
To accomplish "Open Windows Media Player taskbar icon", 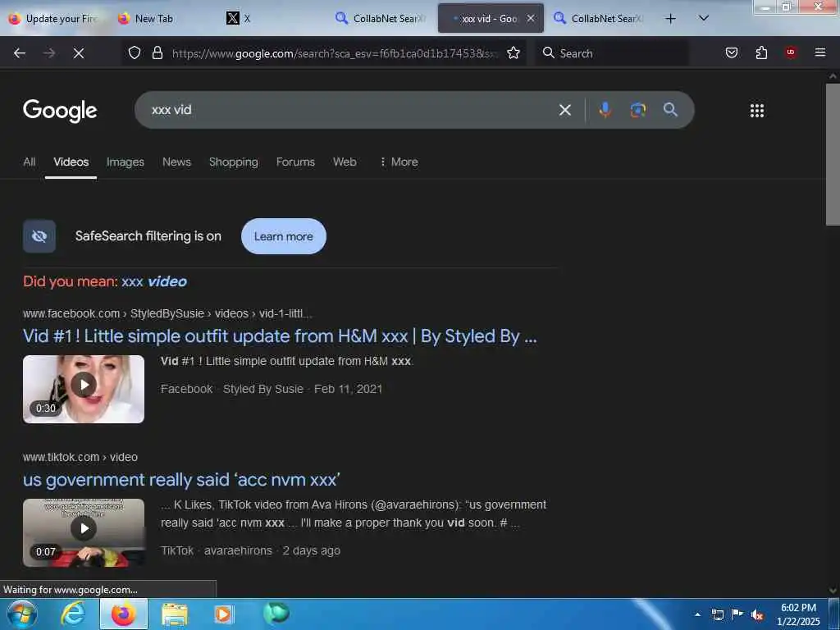I will pyautogui.click(x=223, y=614).
